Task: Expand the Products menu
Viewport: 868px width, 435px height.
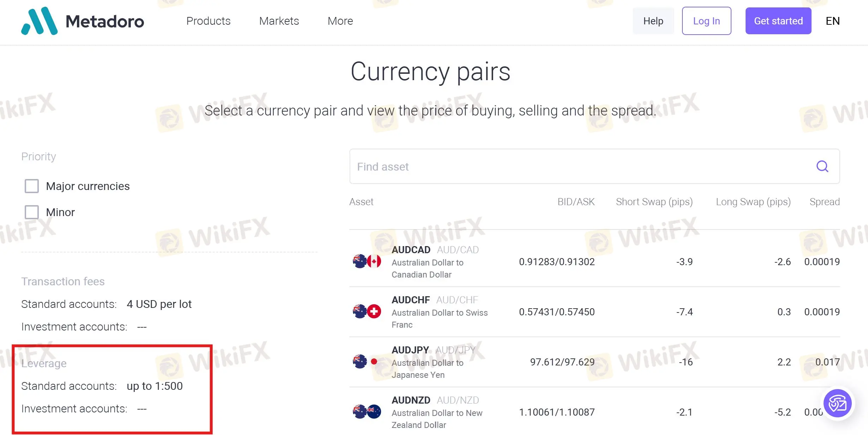Action: coord(208,21)
